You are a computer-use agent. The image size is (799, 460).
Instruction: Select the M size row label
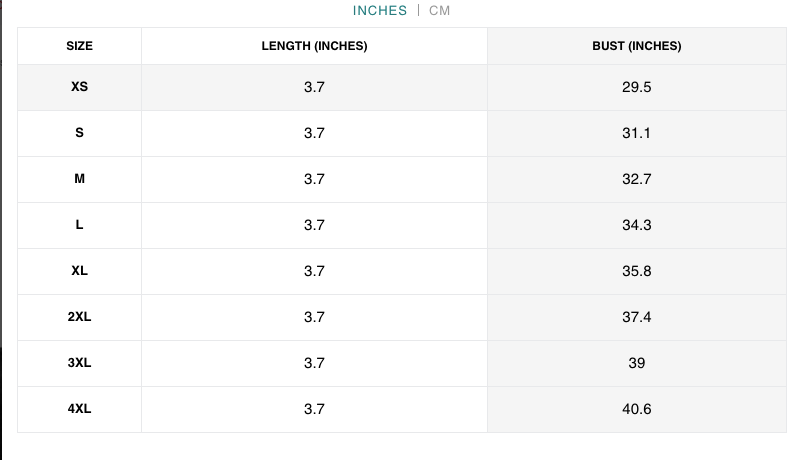(80, 179)
